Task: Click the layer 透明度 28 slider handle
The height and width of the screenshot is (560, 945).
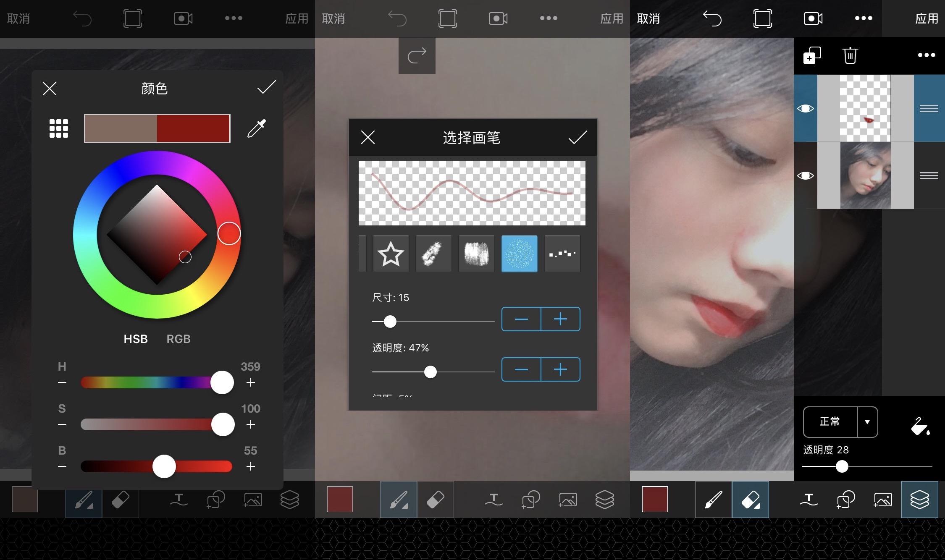Action: pos(842,466)
